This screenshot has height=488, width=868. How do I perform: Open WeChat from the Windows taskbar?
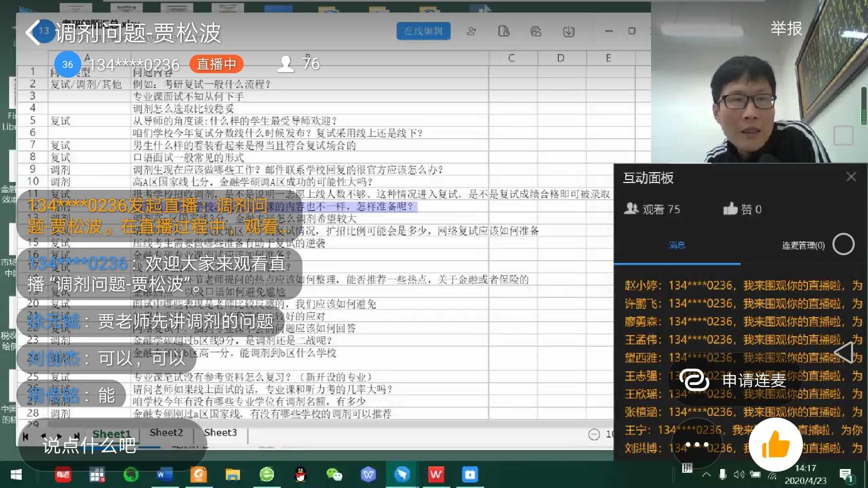coord(334,474)
